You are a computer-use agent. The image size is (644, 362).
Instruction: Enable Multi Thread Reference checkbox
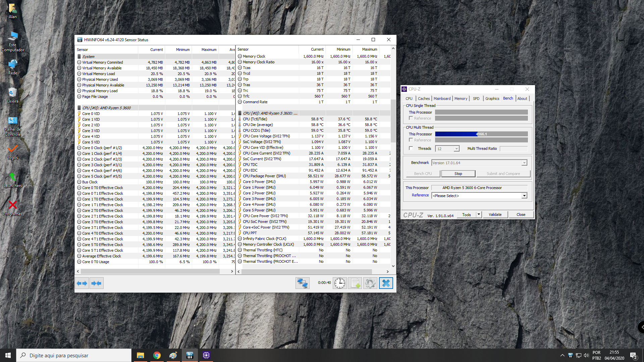tap(411, 140)
